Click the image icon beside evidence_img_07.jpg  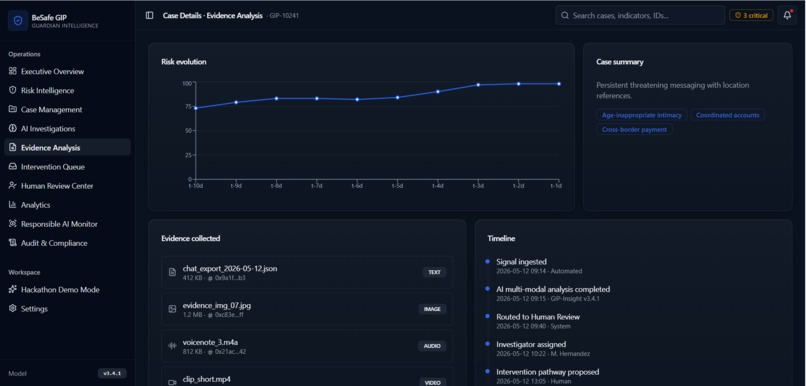coord(172,309)
